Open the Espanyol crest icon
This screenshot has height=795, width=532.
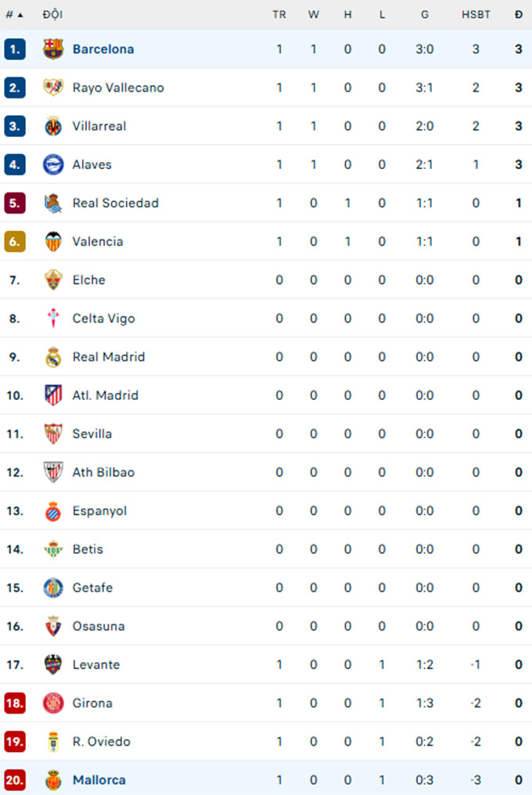click(x=52, y=511)
